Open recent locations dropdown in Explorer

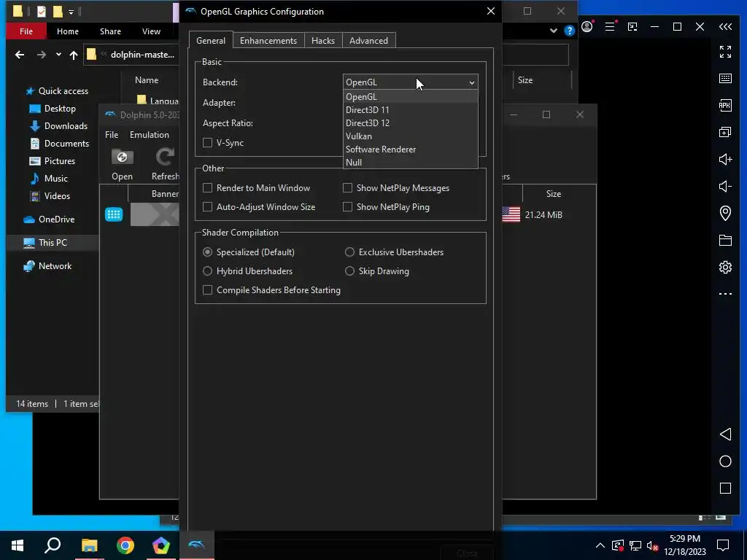click(58, 55)
